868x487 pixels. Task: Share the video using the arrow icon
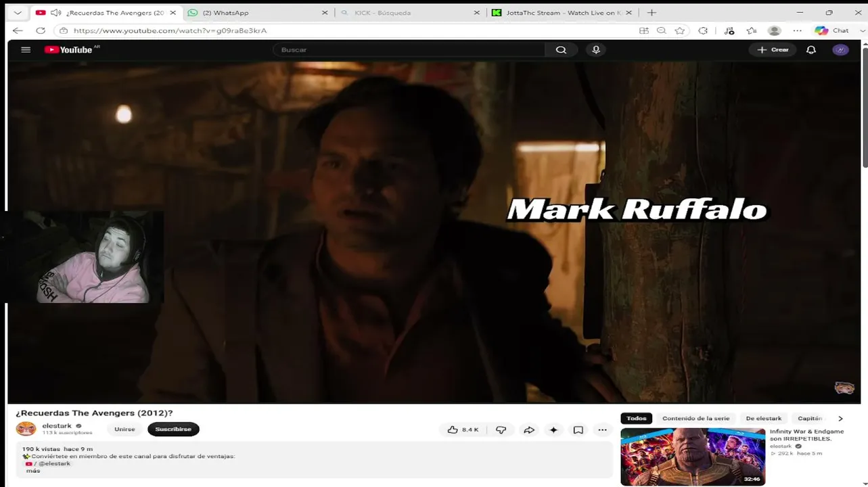[529, 430]
